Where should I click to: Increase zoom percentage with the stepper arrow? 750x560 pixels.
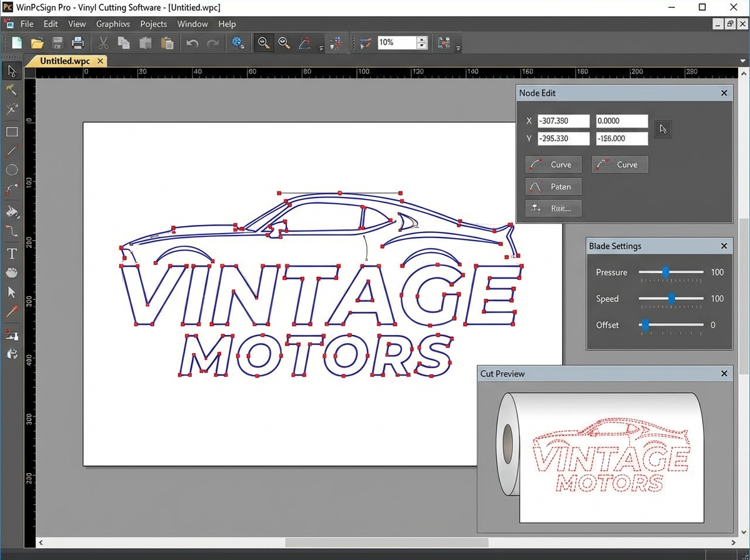click(x=422, y=39)
